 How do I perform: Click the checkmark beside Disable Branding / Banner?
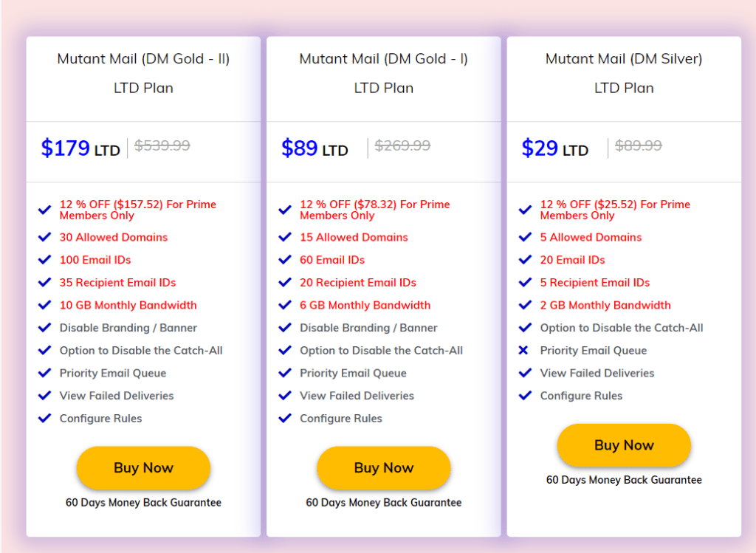coord(44,328)
